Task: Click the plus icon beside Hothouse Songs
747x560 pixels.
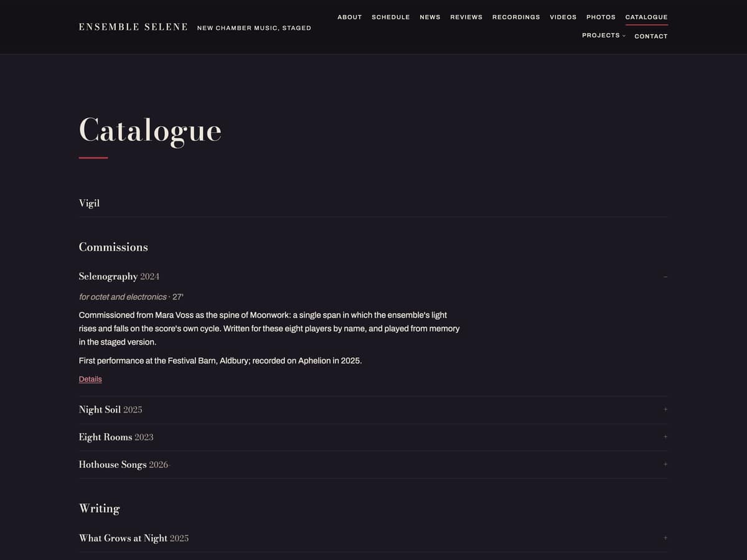Action: [x=665, y=464]
